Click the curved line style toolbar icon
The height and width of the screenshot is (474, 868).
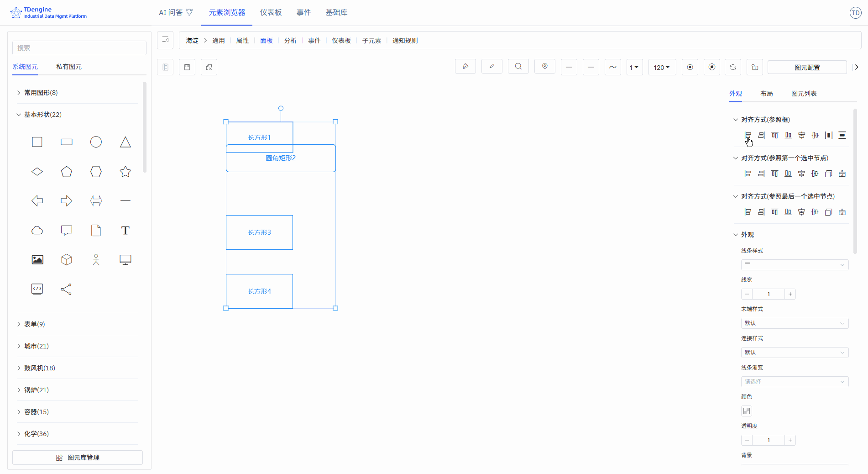tap(612, 67)
